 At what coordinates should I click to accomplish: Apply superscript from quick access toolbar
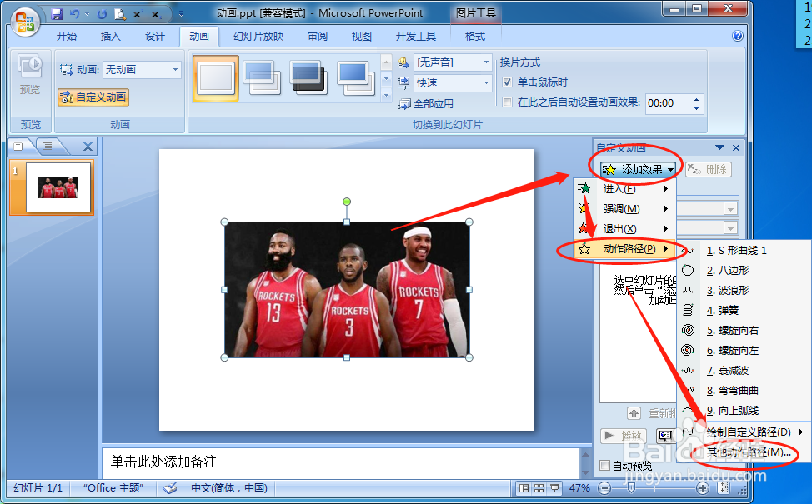click(138, 14)
